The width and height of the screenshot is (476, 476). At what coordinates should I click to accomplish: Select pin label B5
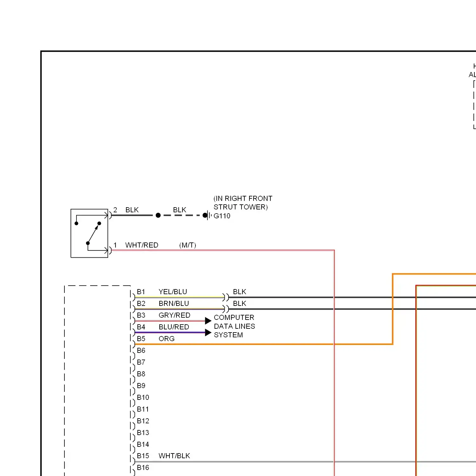(141, 339)
